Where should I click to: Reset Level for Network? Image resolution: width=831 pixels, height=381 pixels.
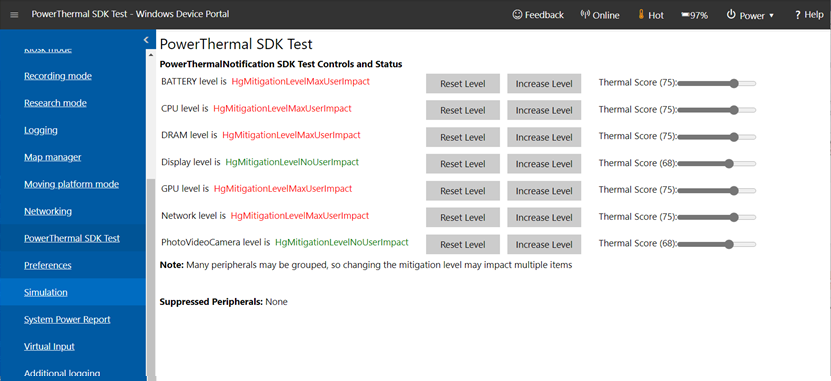pyautogui.click(x=463, y=217)
